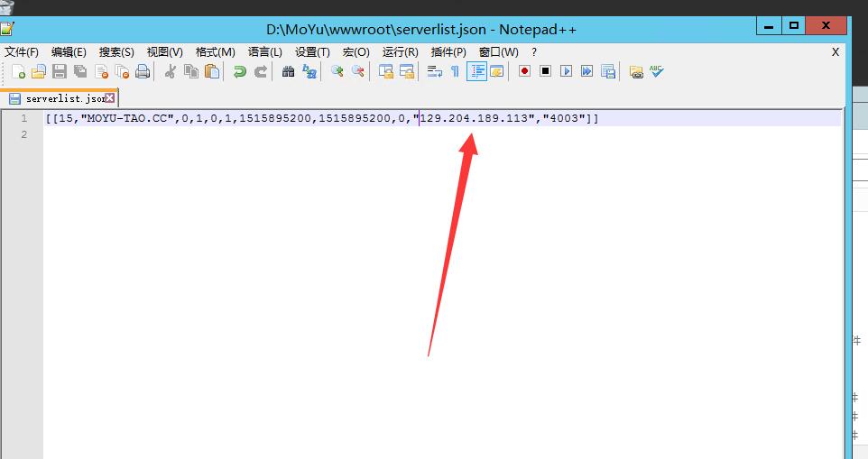Close the serverlist.json tab with its red X
This screenshot has width=868, height=459.
pos(110,98)
